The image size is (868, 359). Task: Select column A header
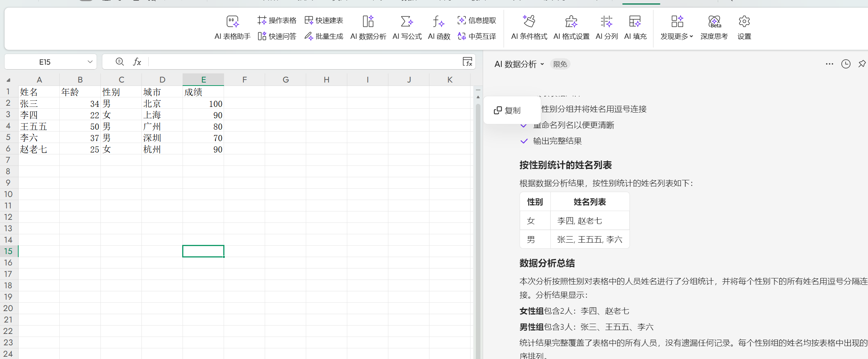(x=39, y=80)
